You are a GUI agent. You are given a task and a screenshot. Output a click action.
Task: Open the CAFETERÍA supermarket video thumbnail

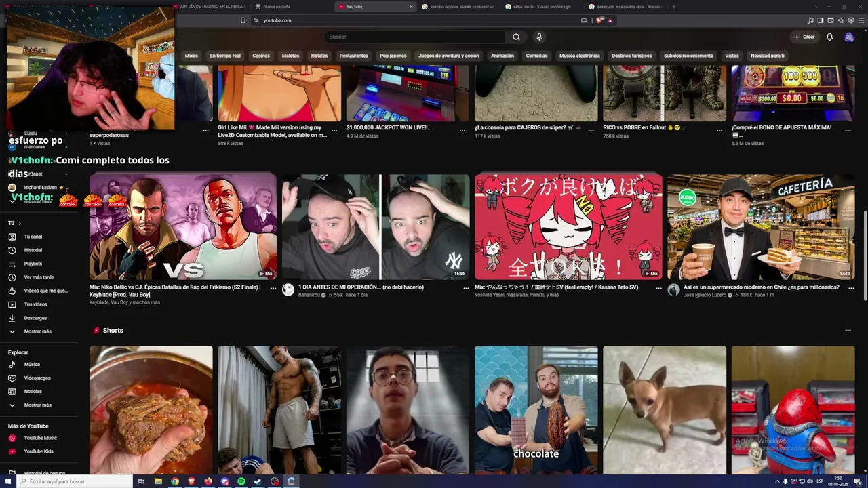click(x=761, y=226)
